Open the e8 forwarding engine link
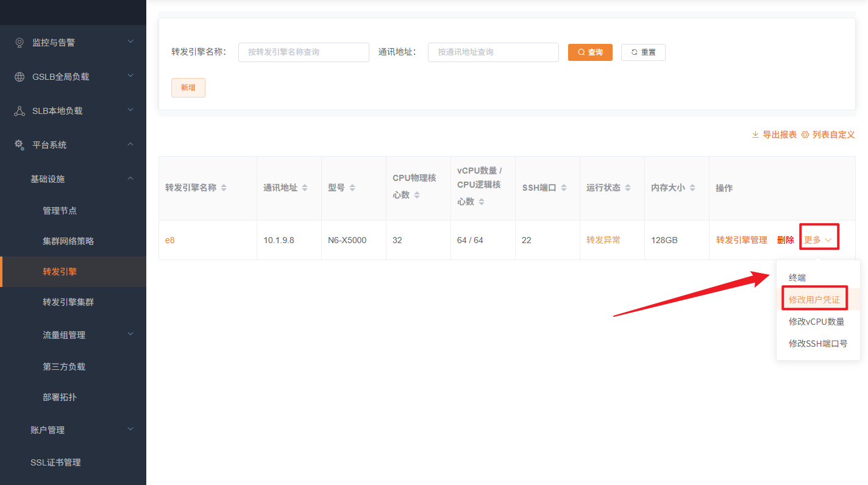The height and width of the screenshot is (485, 868). click(169, 239)
